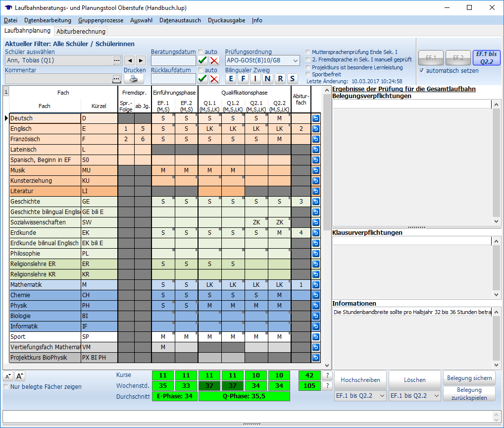504x428 pixels.
Task: Decrease font size with small A button
Action: pyautogui.click(x=8, y=376)
